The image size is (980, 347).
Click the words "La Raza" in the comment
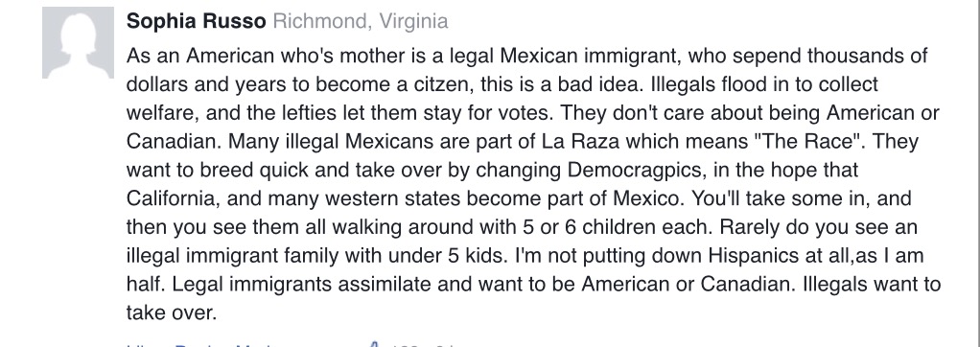pyautogui.click(x=581, y=141)
